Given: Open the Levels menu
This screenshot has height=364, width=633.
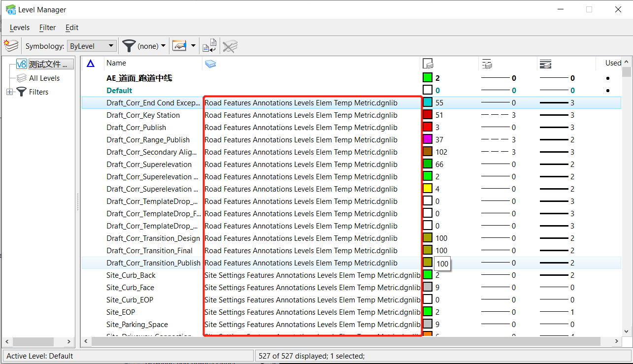Looking at the screenshot, I should tap(20, 28).
